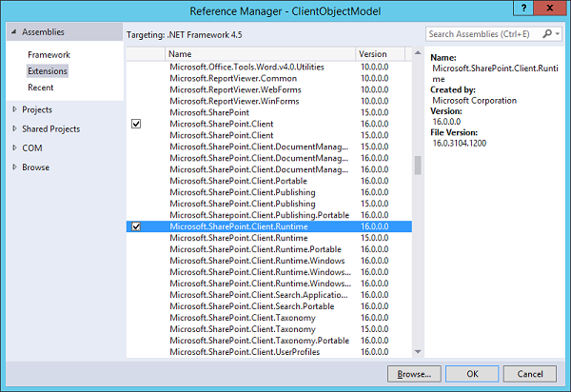Select Microsoft.SharePoint.Client.Taxonomy 16.0.0.0 row

[x=269, y=318]
